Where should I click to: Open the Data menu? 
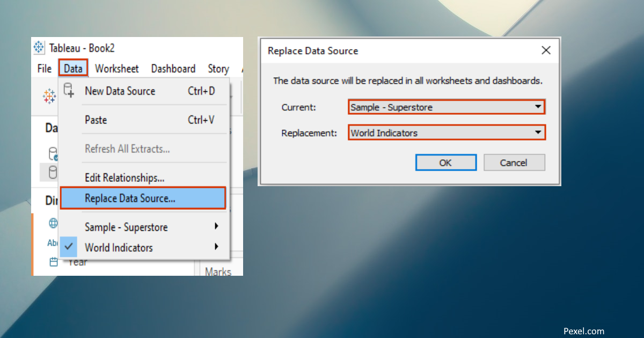point(73,69)
